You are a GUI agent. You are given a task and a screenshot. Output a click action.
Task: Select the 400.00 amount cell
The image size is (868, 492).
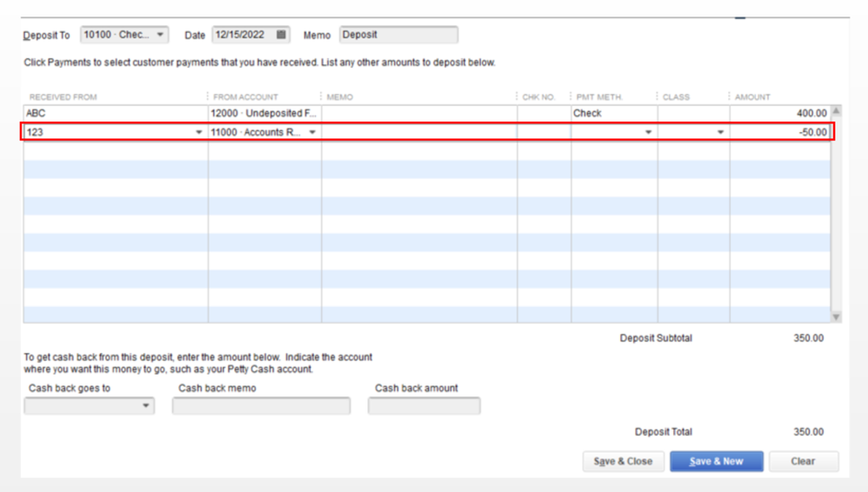click(x=780, y=113)
